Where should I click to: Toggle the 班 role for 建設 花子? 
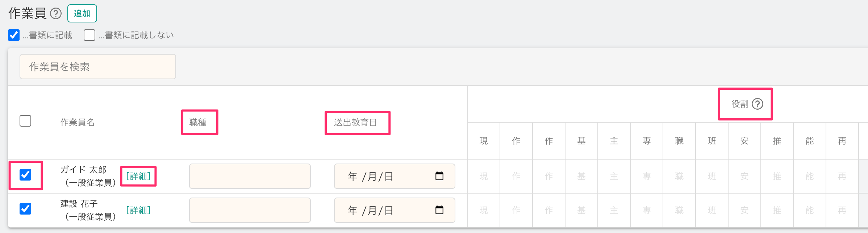pyautogui.click(x=712, y=211)
